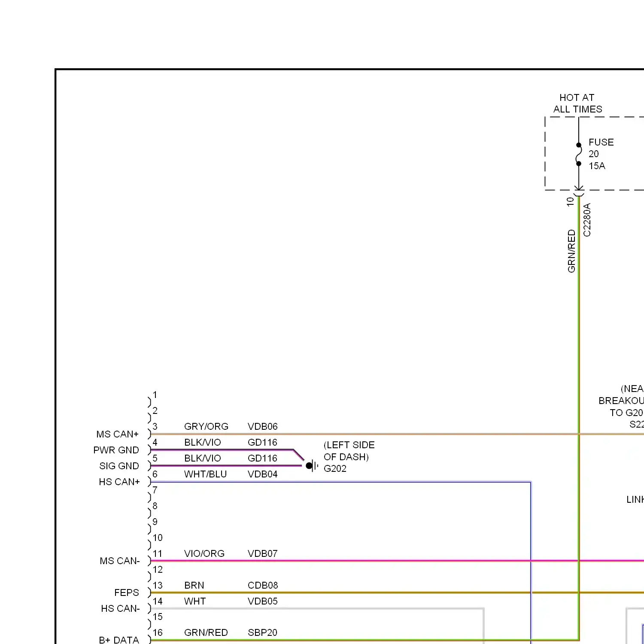Click circuit code VDB07
This screenshot has height=644, width=644.
(x=263, y=553)
